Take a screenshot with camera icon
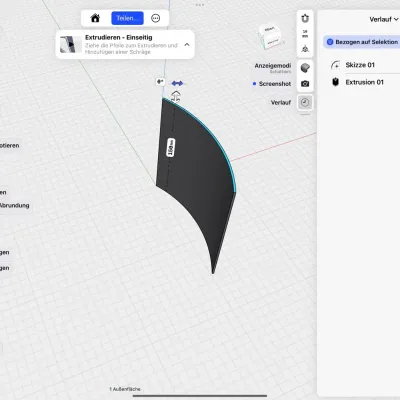400x400 pixels. coord(305,84)
